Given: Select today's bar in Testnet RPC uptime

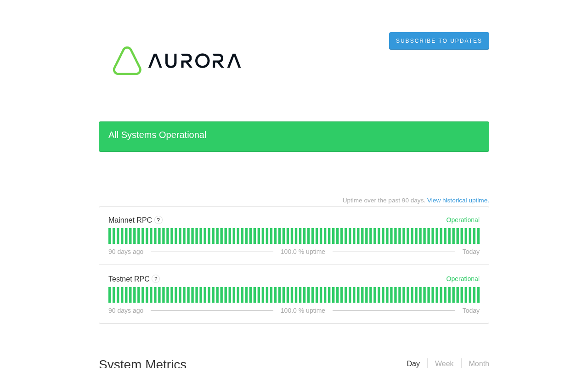Looking at the screenshot, I should pyautogui.click(x=478, y=295).
